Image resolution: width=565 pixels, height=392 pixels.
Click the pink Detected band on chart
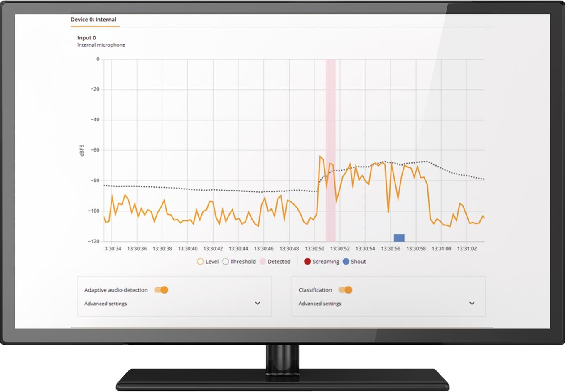(x=330, y=150)
